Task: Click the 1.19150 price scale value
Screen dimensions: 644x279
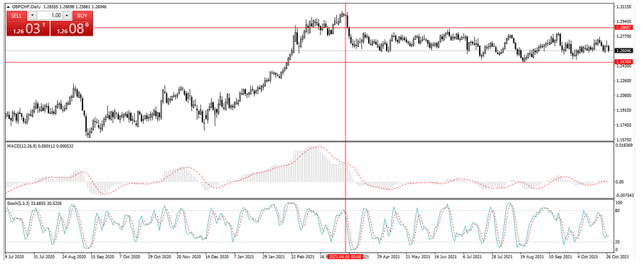Action: [624, 110]
